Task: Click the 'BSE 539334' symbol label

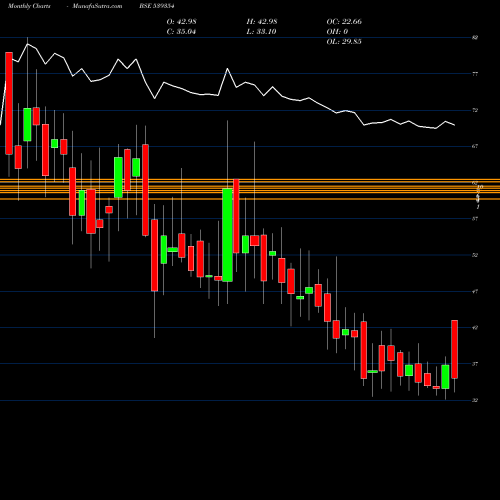Action: [157, 6]
